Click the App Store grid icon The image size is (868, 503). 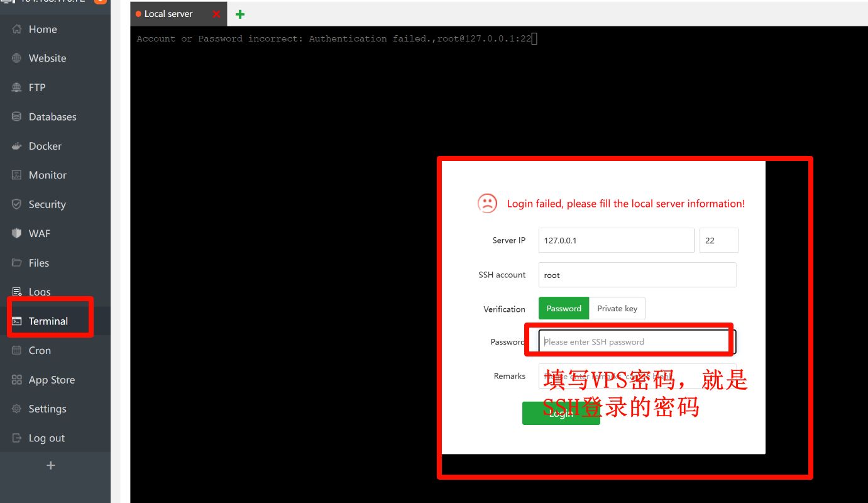17,380
